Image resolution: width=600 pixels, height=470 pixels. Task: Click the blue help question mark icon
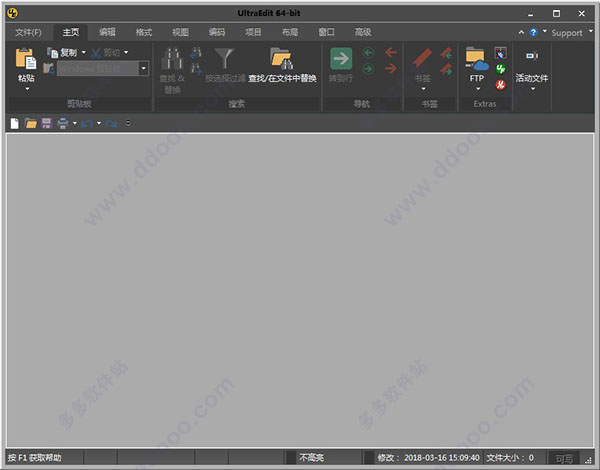click(533, 33)
